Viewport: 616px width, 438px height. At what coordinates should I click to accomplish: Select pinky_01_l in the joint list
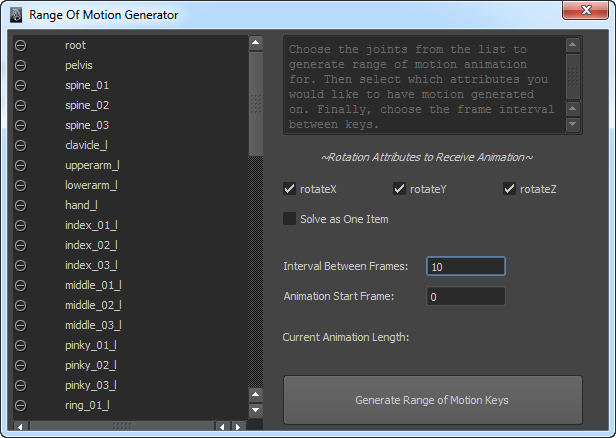pos(91,346)
